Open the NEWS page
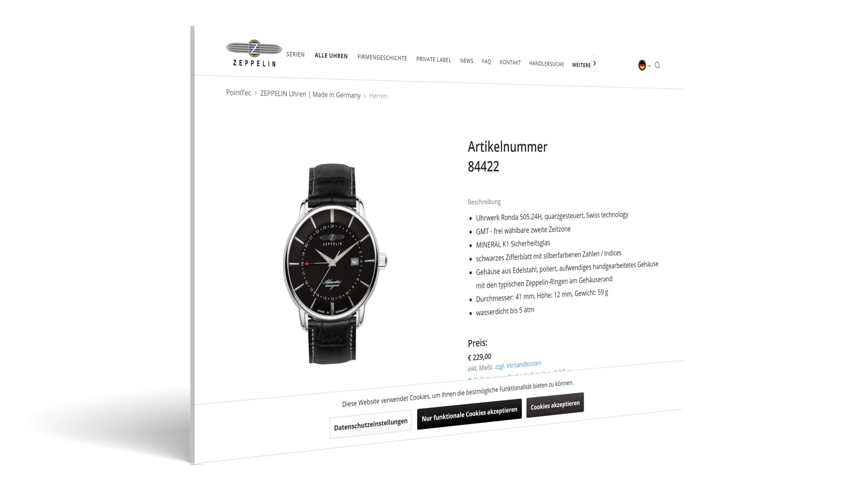The width and height of the screenshot is (868, 488). [467, 61]
